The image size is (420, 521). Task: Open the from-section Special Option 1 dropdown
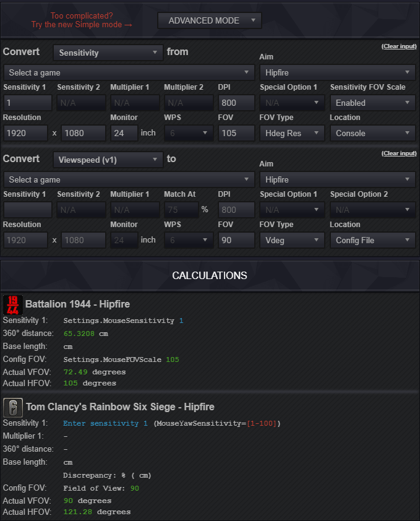coord(292,103)
